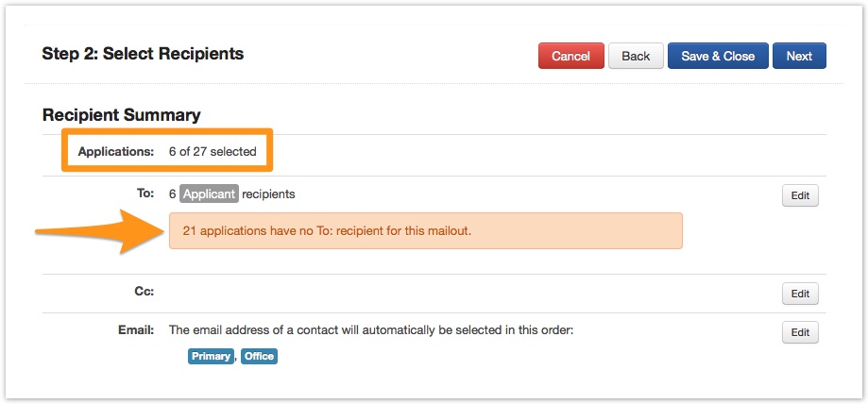Go back using the Back button

pyautogui.click(x=636, y=56)
